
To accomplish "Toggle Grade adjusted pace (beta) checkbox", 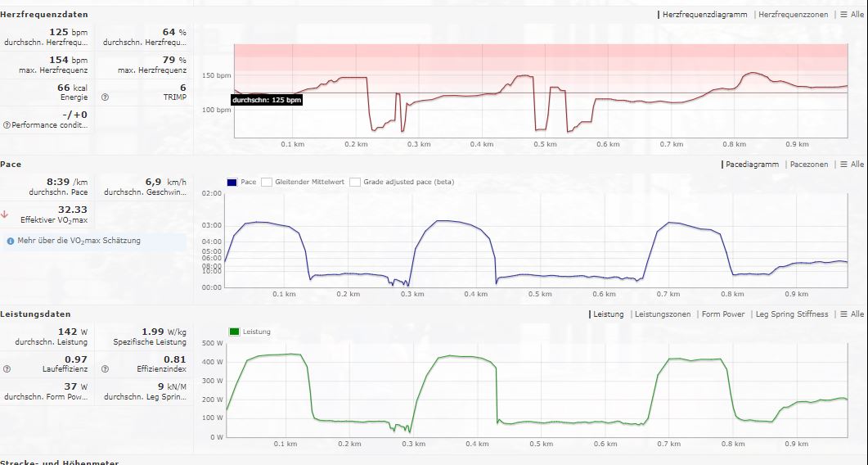I will [x=355, y=183].
